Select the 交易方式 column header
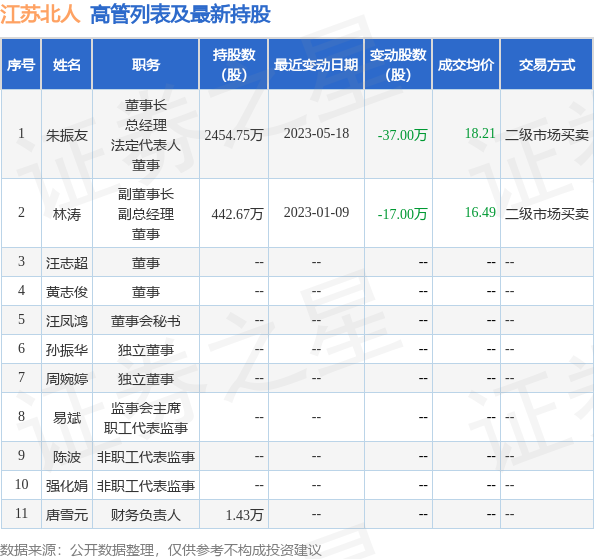594x559 pixels. point(547,65)
